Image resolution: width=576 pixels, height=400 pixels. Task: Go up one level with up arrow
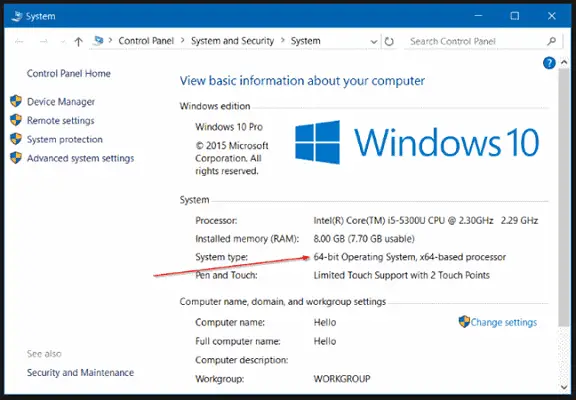pos(78,42)
